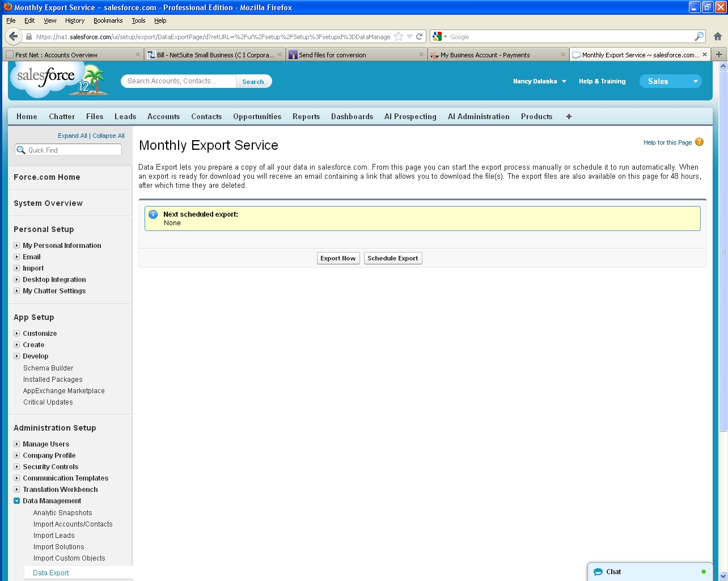The width and height of the screenshot is (728, 581).
Task: Open Schema Builder in the sidebar
Action: (x=48, y=368)
